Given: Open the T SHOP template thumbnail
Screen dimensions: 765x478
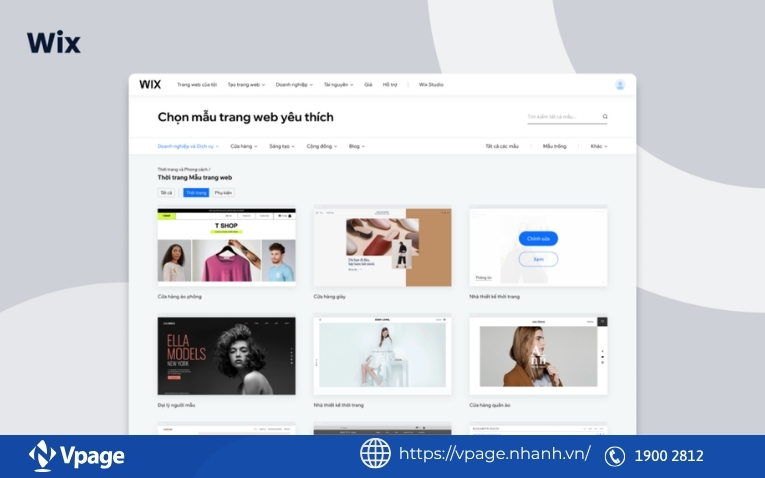Looking at the screenshot, I should pos(226,245).
